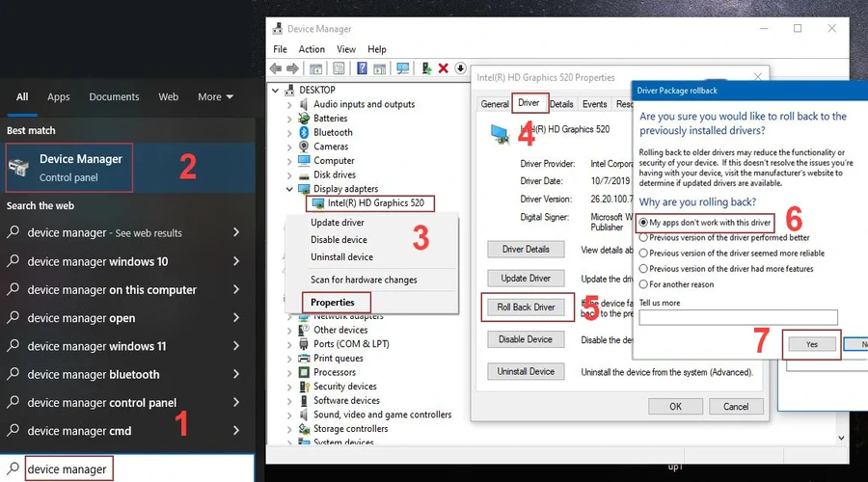Click the Other devices icon
Screen dimensions: 868x482
pos(304,330)
